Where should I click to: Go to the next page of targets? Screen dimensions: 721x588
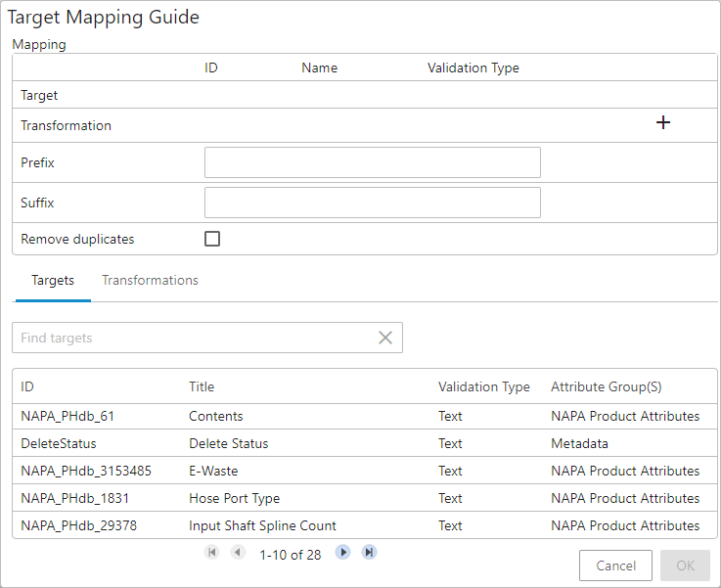point(342,553)
